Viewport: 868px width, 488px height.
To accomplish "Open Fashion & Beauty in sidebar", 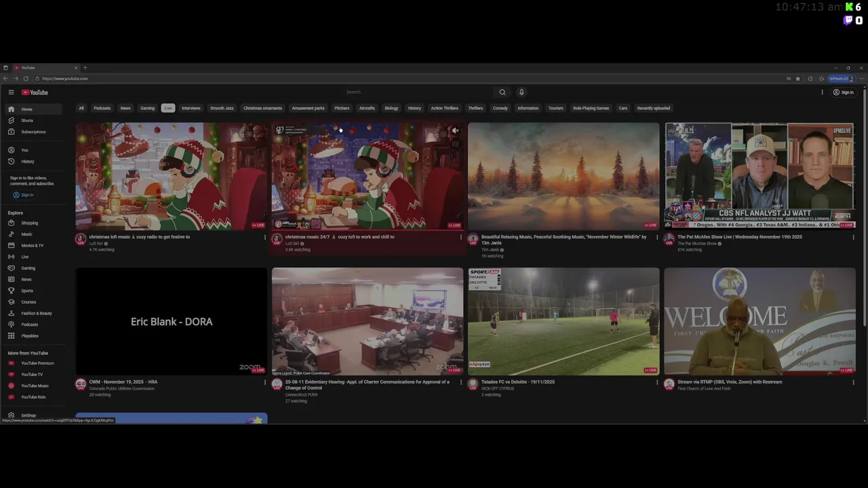I will (34, 313).
